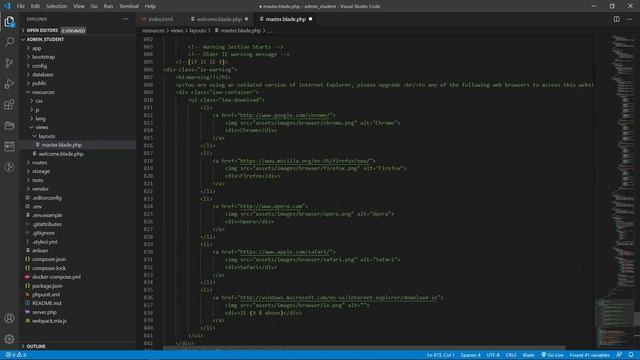
Task: Open the Manage gear icon
Action: (x=9, y=339)
